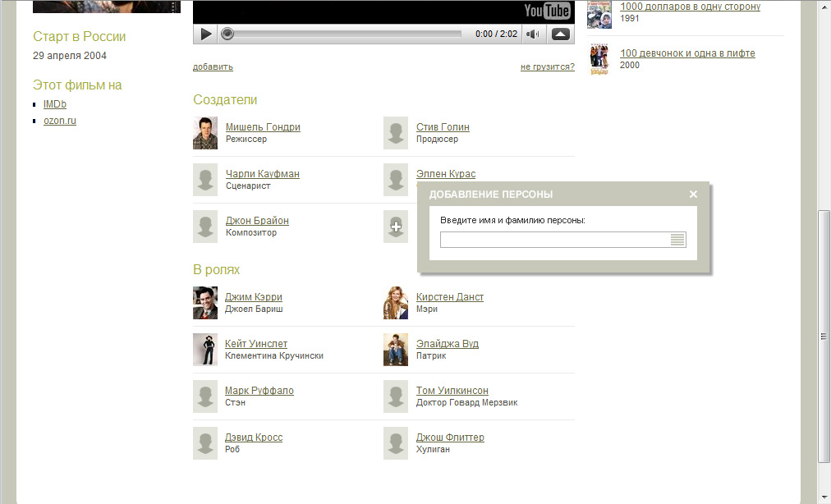Click Джон Брайон placeholder avatar
Screen dimensions: 831x504
(x=205, y=227)
